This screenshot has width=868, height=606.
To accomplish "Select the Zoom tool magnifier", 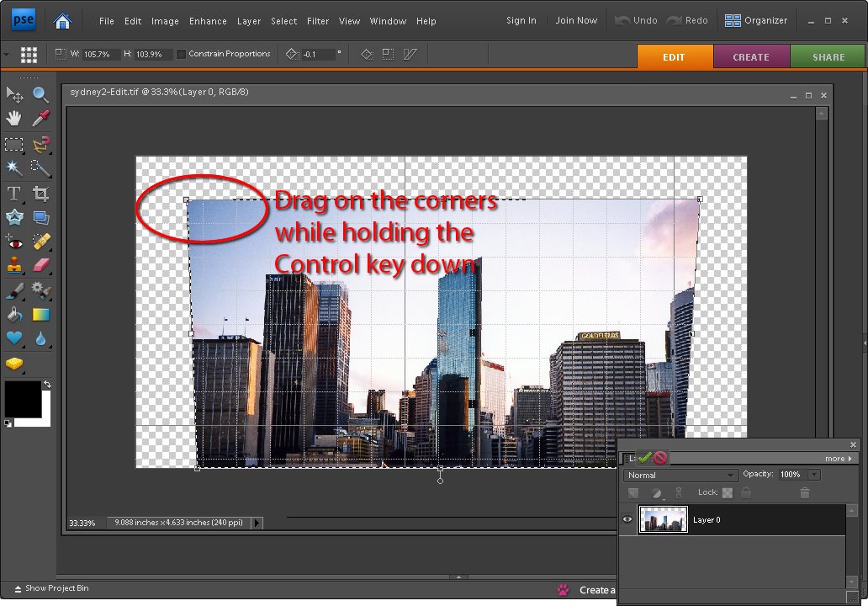I will (40, 95).
